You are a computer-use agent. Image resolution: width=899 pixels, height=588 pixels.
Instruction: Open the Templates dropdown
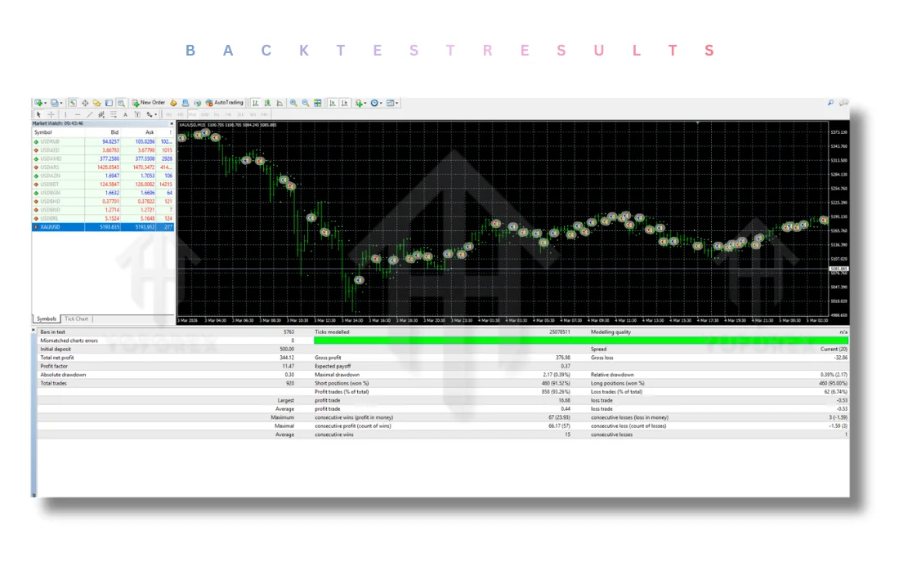point(392,103)
